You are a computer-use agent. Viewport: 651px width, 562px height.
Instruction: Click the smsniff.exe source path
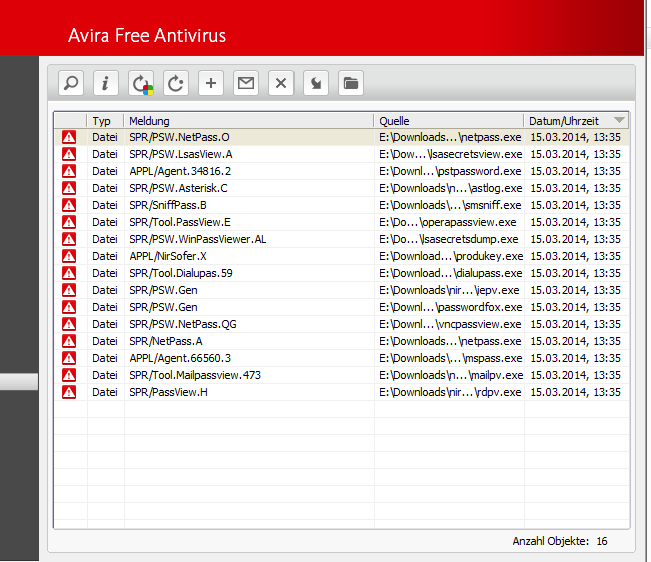[x=450, y=205]
